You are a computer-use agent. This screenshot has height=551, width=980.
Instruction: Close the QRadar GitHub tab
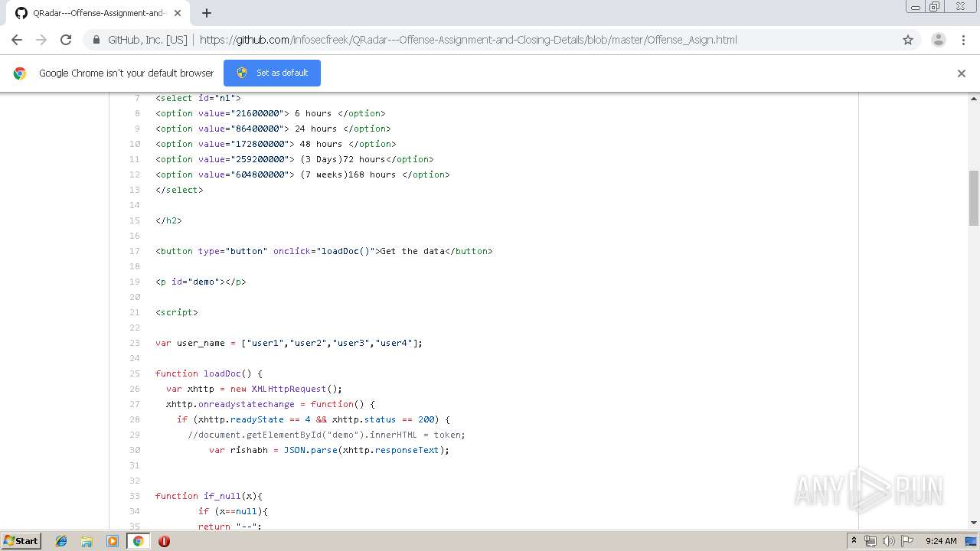coord(178,13)
